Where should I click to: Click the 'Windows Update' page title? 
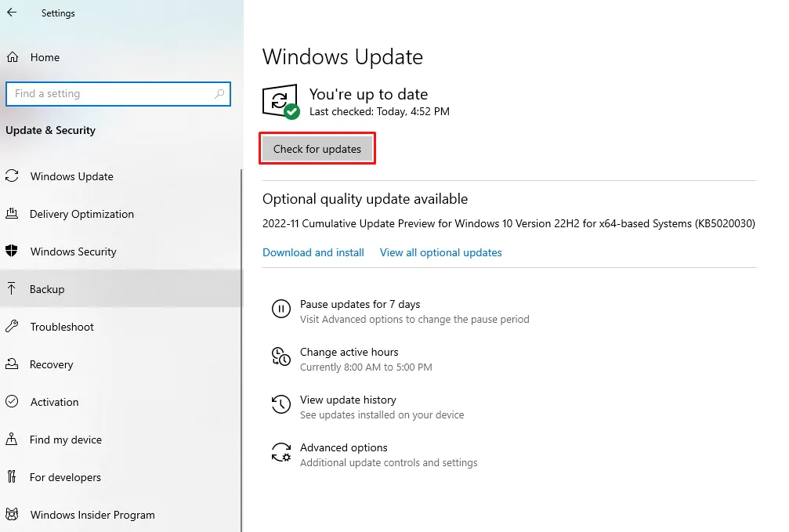[x=342, y=57]
